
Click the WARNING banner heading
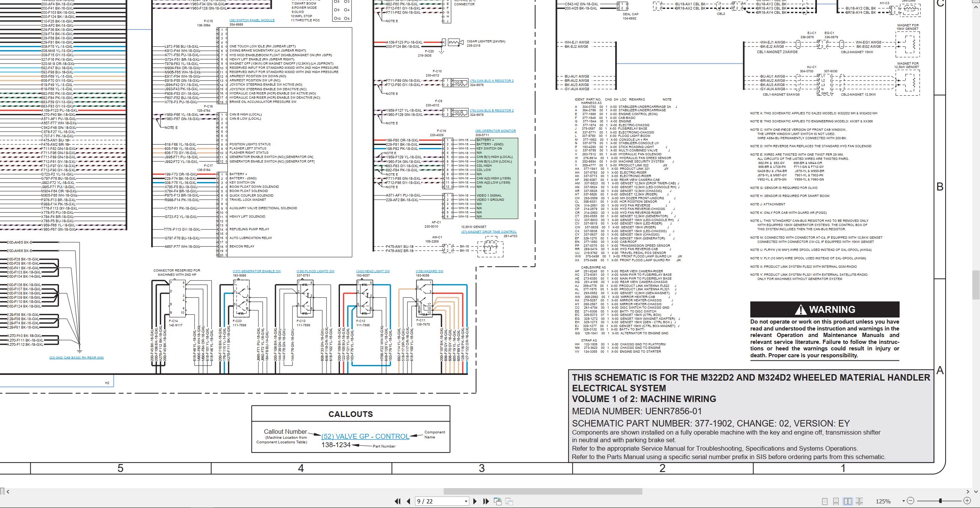(825, 309)
